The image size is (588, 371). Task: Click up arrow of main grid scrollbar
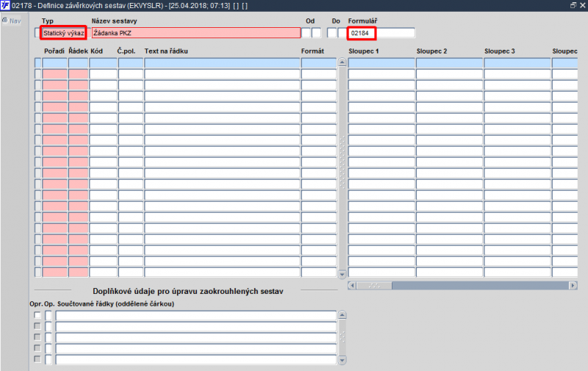pos(342,62)
